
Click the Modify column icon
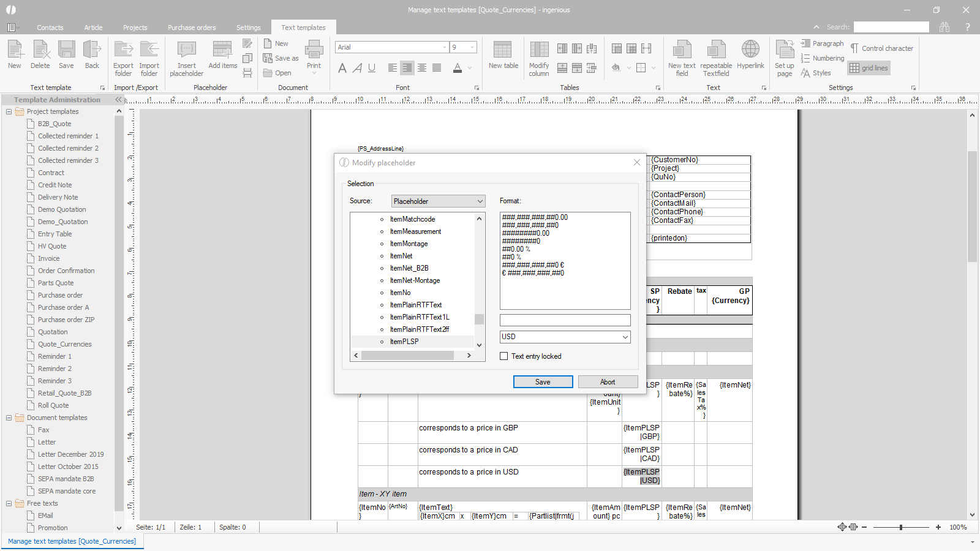(x=539, y=50)
